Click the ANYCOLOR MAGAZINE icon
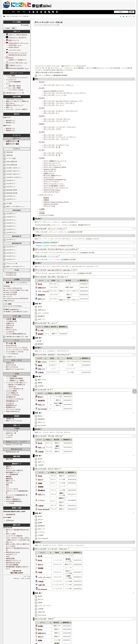The height and width of the screenshot is (644, 138). pyautogui.click(x=7, y=68)
